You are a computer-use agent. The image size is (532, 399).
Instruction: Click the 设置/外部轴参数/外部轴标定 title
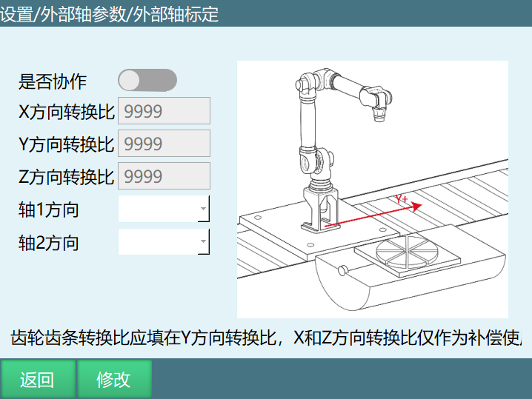[x=109, y=14]
